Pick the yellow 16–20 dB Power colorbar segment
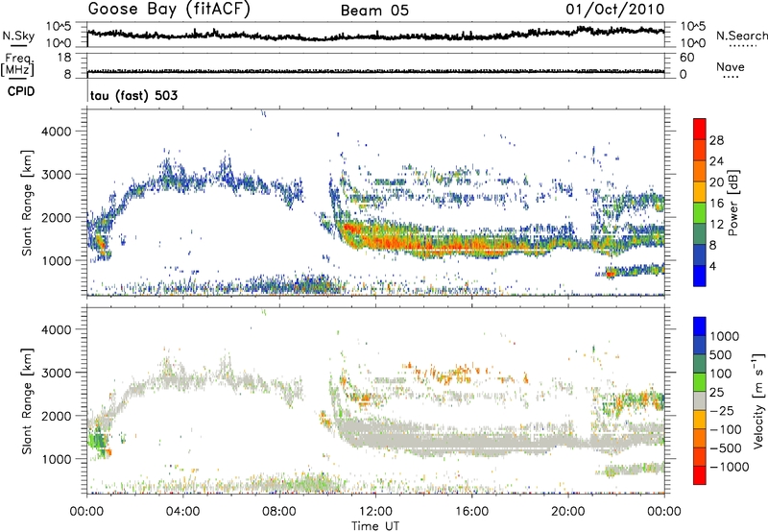768x532 pixels. (x=700, y=193)
